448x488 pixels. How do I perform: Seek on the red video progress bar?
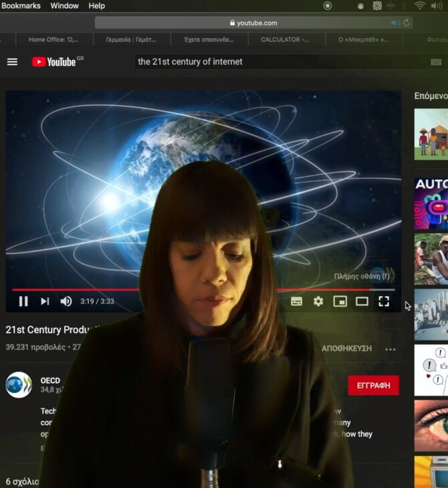pos(203,289)
